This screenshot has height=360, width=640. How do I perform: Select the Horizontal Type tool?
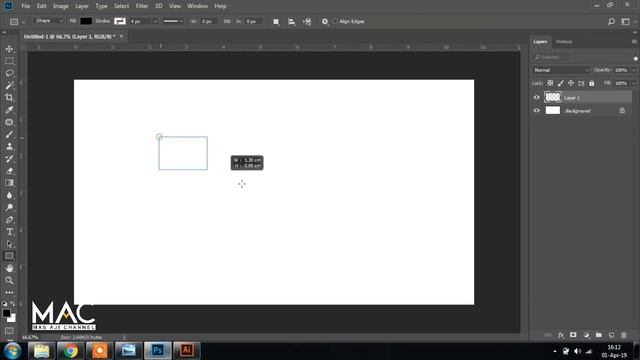9,232
